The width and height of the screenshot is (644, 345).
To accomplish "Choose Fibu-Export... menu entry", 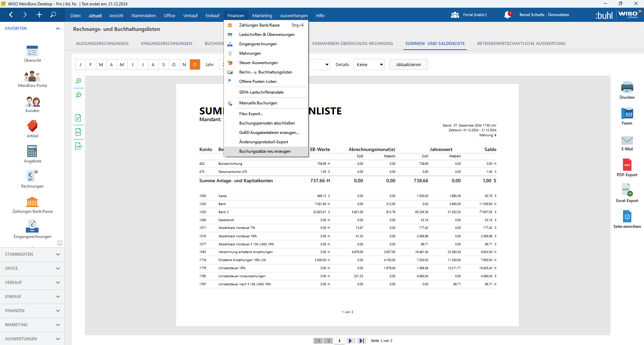I will coord(266,114).
